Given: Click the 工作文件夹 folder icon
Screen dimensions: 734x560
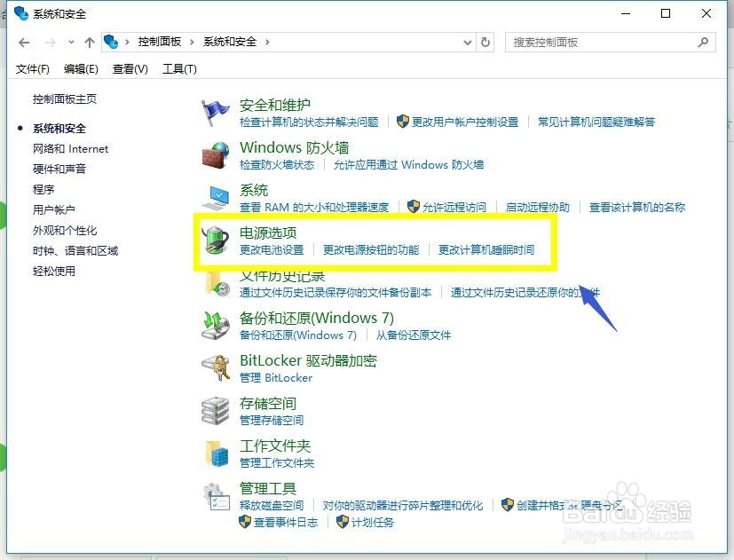Looking at the screenshot, I should point(217,454).
